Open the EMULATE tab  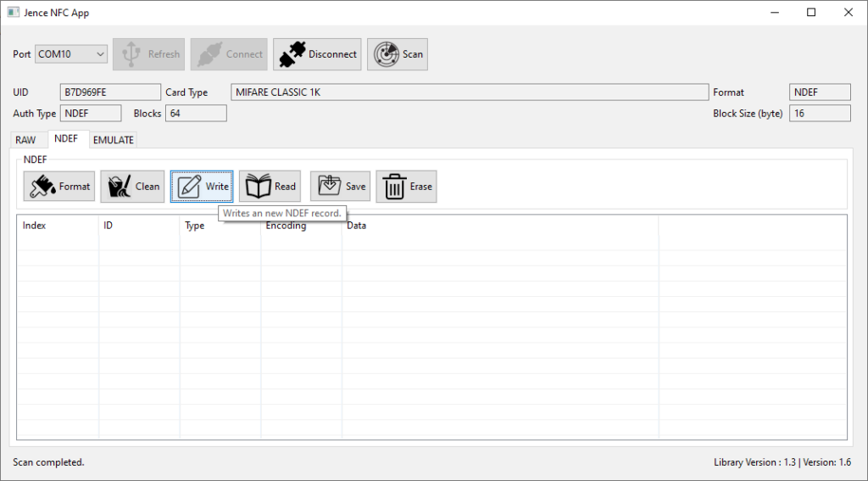pyautogui.click(x=114, y=140)
